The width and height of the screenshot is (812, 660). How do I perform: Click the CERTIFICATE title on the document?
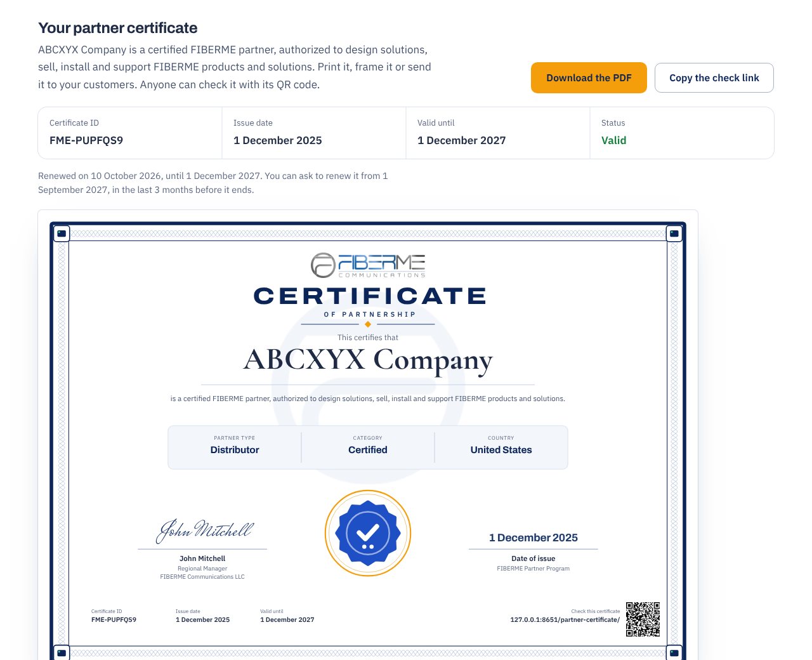coord(370,296)
